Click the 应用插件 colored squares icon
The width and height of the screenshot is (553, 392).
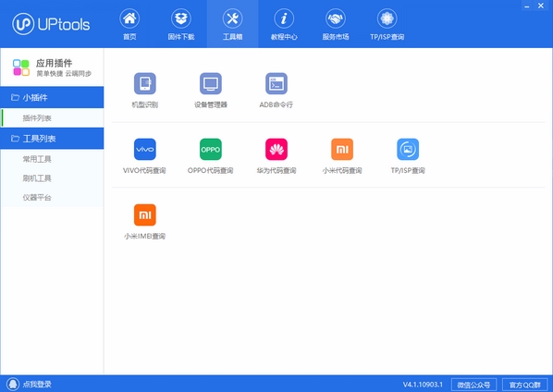coord(21,67)
